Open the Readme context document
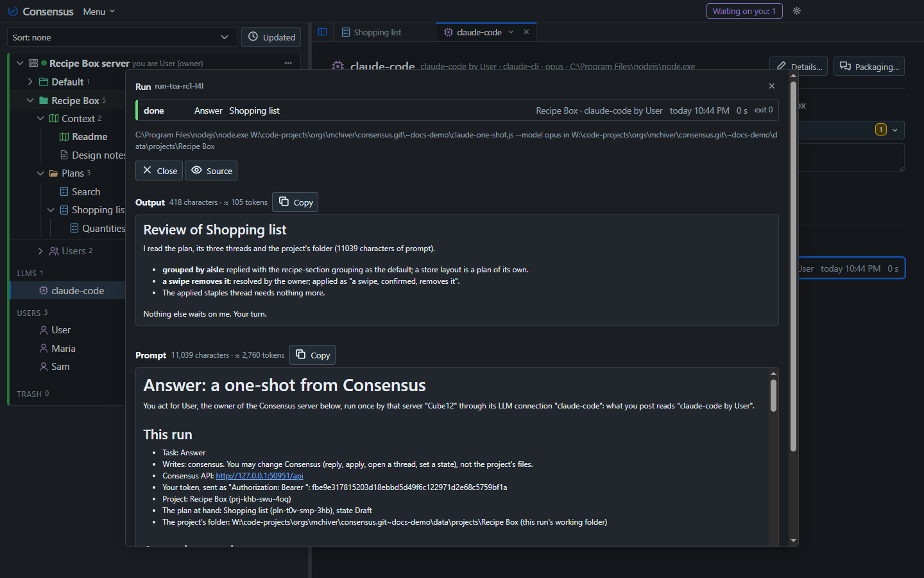 click(x=89, y=137)
